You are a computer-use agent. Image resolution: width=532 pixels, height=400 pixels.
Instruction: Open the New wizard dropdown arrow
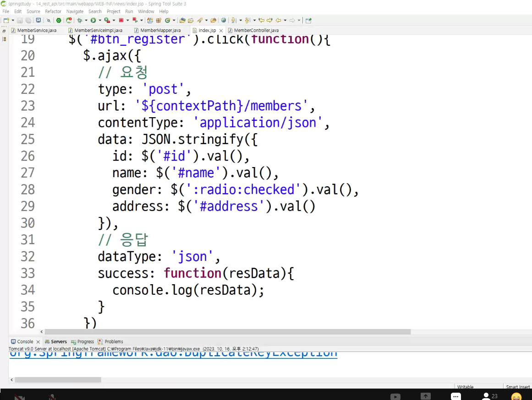[13, 20]
